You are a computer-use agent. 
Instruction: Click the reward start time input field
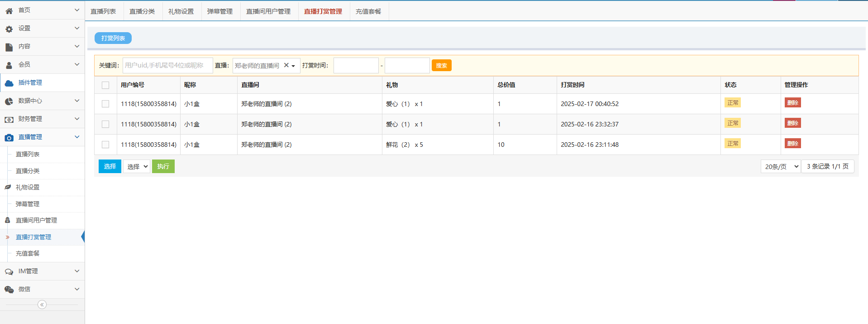[356, 65]
